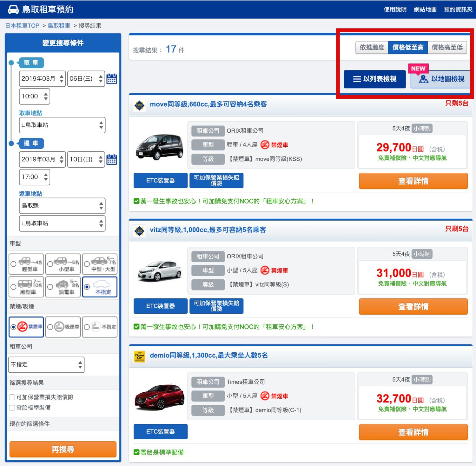This screenshot has height=466, width=476.
Task: Enable the 雪胎標準裝備 checkbox
Action: coord(12,408)
